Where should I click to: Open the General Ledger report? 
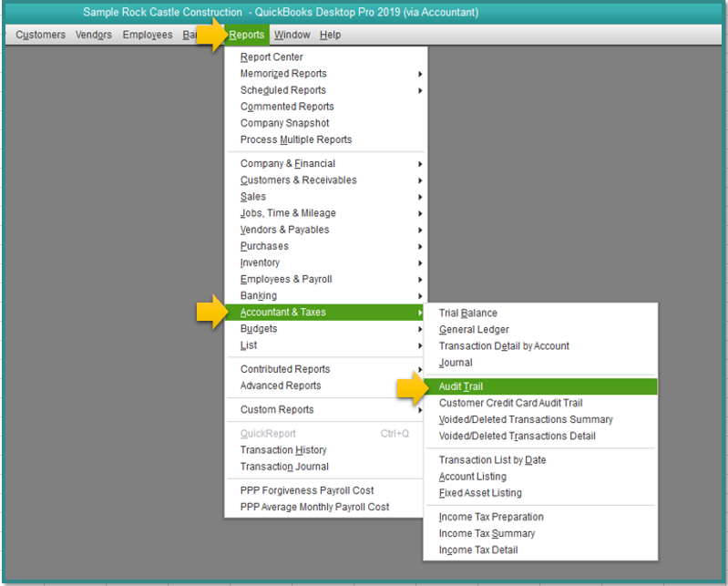click(x=541, y=330)
